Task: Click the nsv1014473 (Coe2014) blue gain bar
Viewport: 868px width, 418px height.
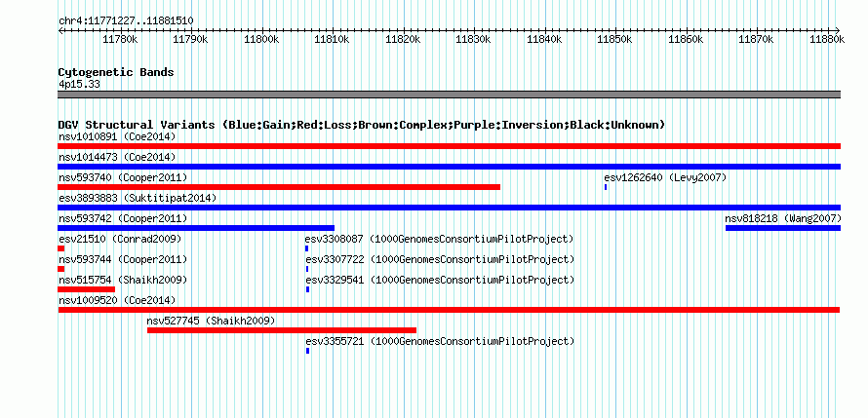Action: pos(449,167)
